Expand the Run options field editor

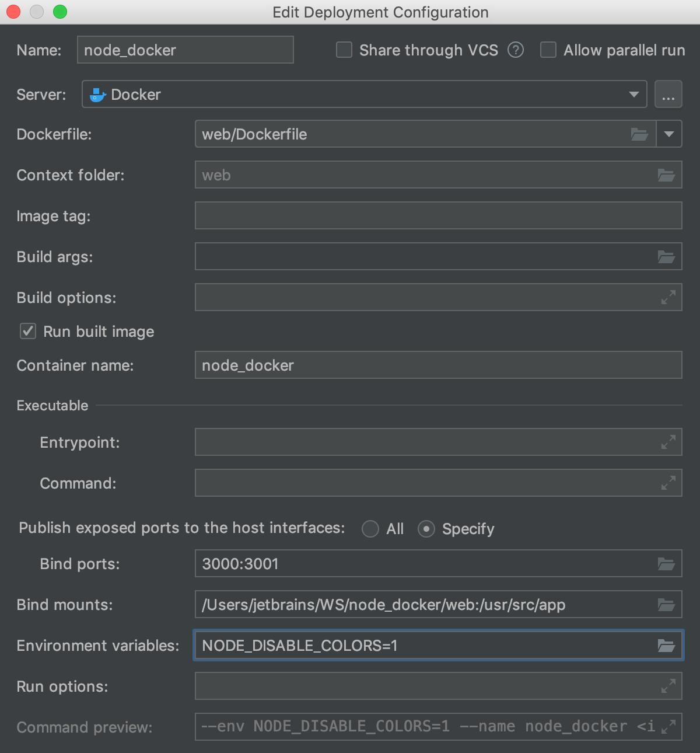click(668, 686)
